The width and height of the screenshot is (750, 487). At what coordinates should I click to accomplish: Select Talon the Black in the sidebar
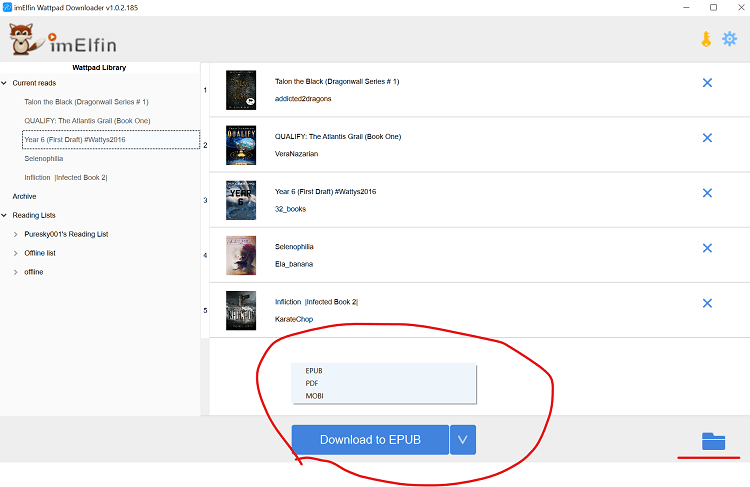pos(87,102)
